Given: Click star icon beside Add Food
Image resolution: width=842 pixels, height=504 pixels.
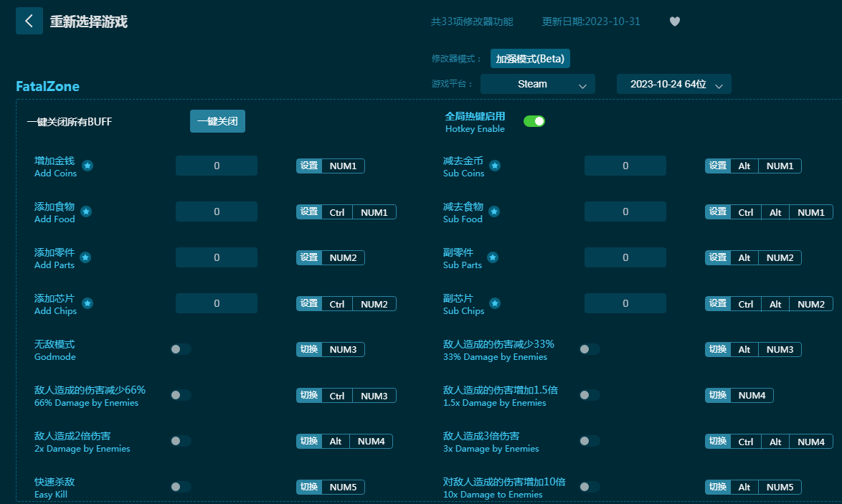Looking at the screenshot, I should click(x=86, y=211).
